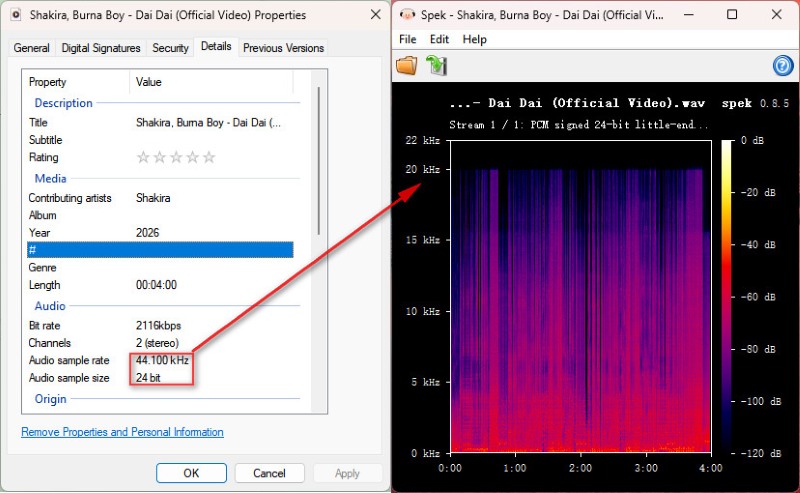Select the Details tab
The image size is (800, 493).
[216, 46]
